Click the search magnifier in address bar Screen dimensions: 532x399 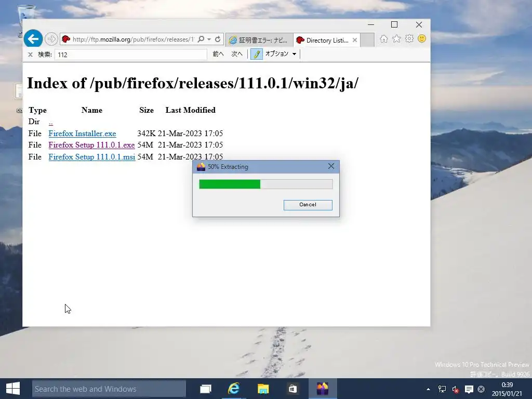coord(201,39)
